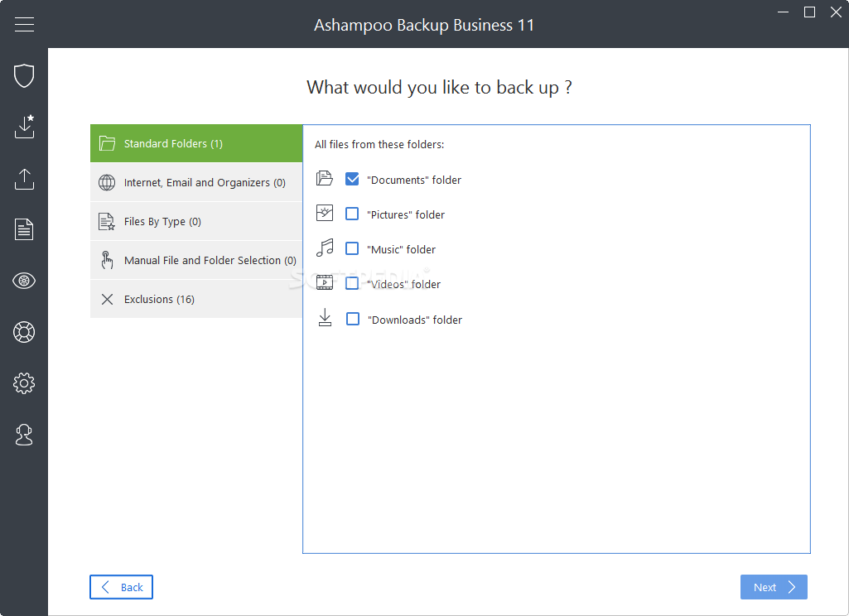Click the "What would you like to back up ?" heading

pyautogui.click(x=439, y=87)
